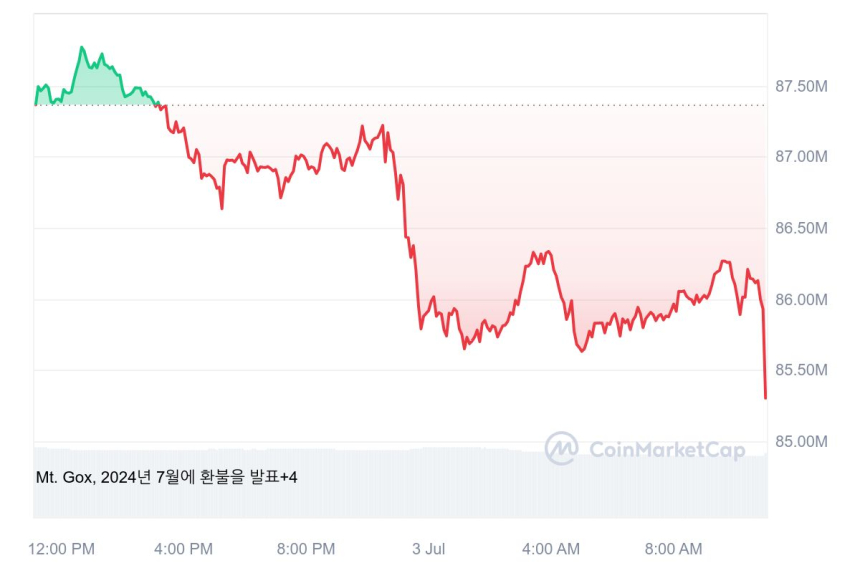Click the 4:00 AM time label
Viewport: 860px width, 573px height.
pyautogui.click(x=551, y=549)
